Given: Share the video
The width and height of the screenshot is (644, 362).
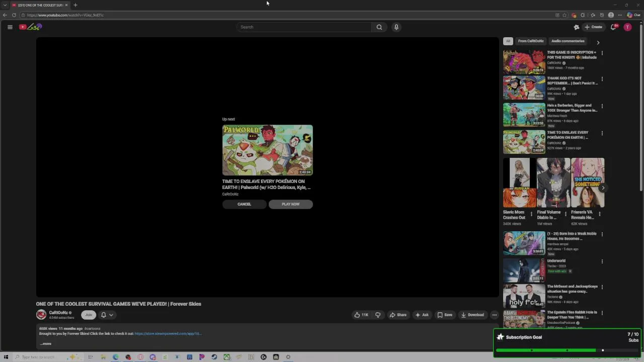Looking at the screenshot, I should (x=398, y=315).
